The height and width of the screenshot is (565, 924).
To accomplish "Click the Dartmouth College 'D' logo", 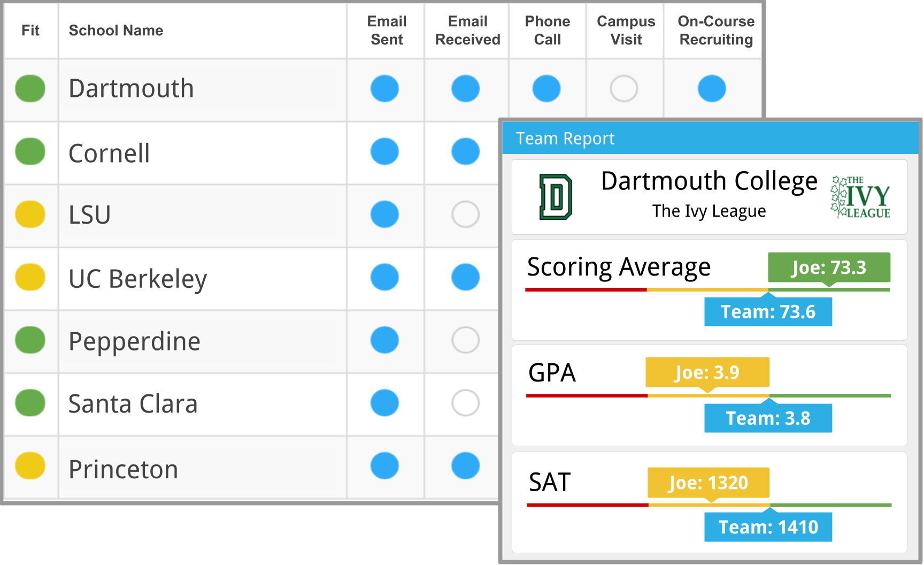I will tap(557, 196).
